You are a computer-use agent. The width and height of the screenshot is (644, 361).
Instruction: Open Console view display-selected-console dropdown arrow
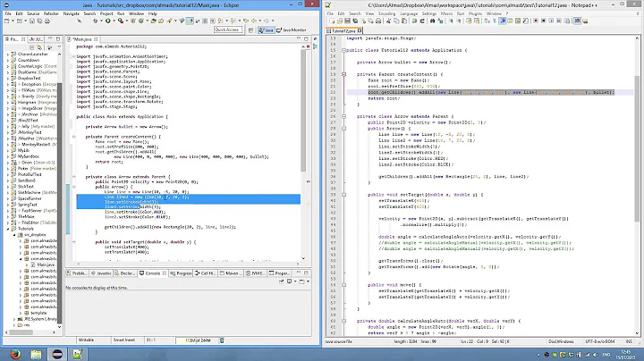tap(295, 281)
